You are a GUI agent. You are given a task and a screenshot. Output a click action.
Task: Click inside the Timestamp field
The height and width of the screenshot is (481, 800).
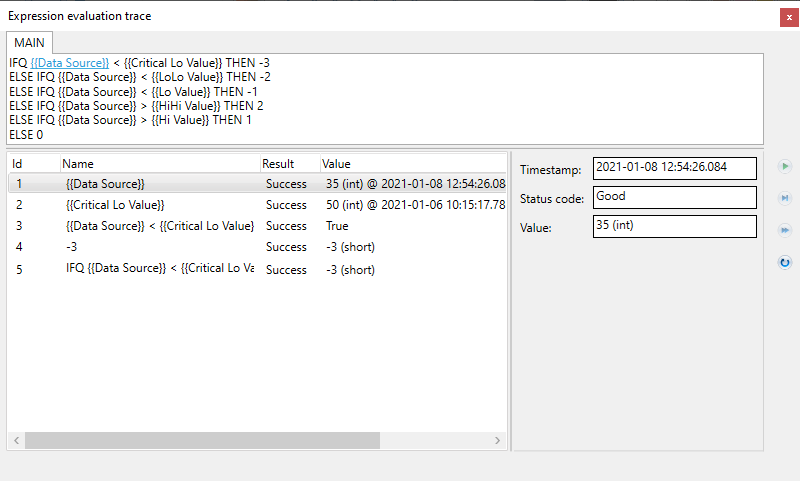click(x=674, y=169)
